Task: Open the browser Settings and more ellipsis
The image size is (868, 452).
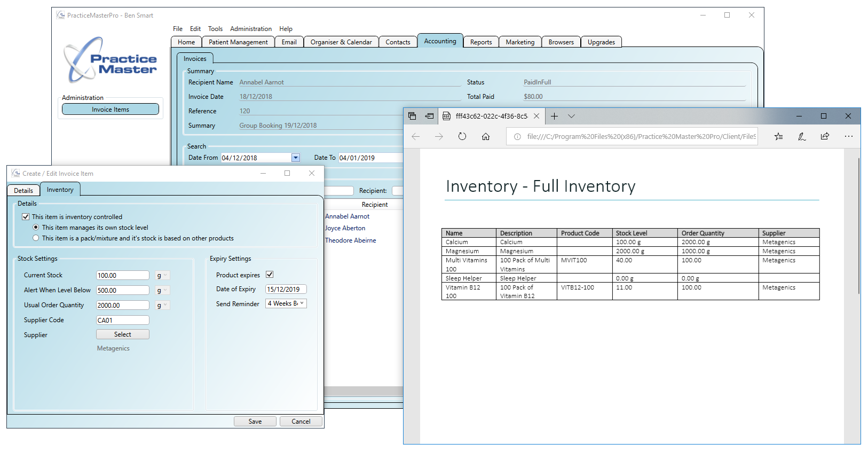Action: [848, 136]
